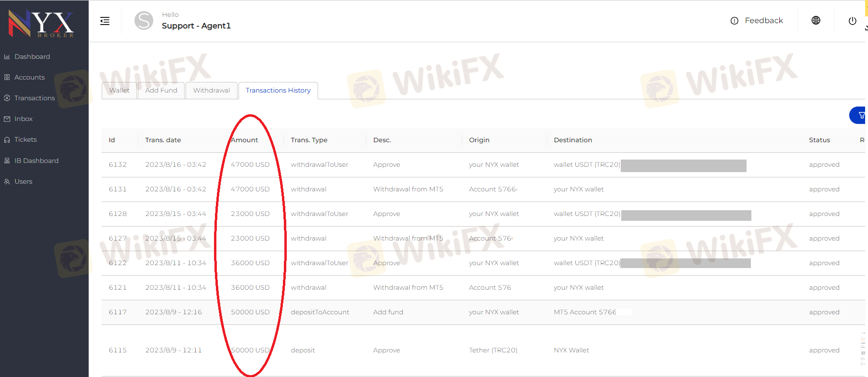
Task: Click the power logout icon
Action: (852, 21)
